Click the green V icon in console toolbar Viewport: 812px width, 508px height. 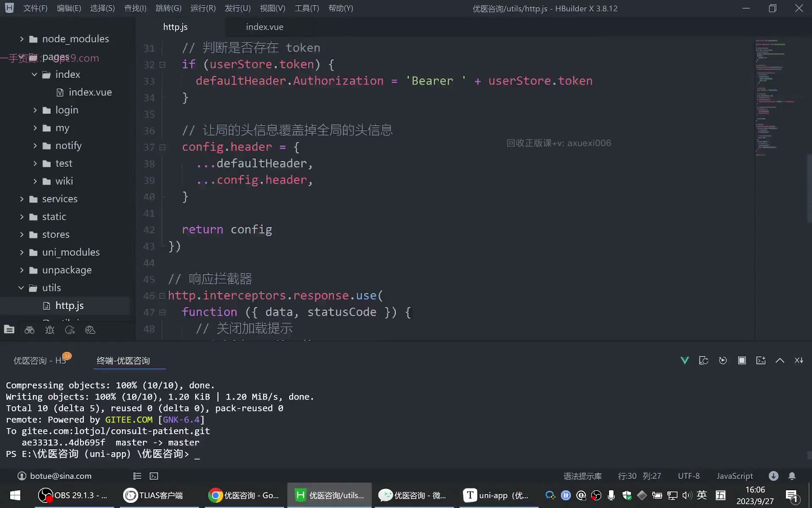[x=685, y=360]
